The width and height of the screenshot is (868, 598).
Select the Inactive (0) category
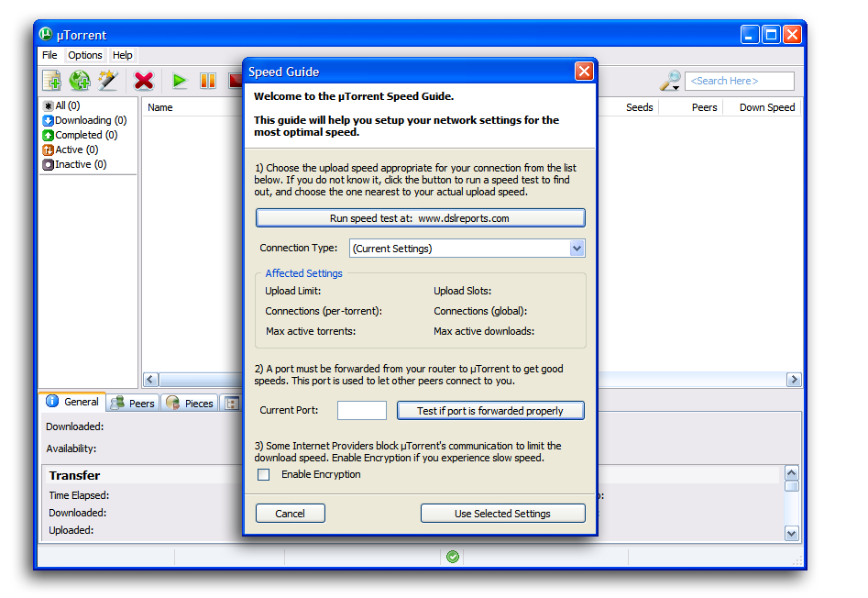point(75,164)
